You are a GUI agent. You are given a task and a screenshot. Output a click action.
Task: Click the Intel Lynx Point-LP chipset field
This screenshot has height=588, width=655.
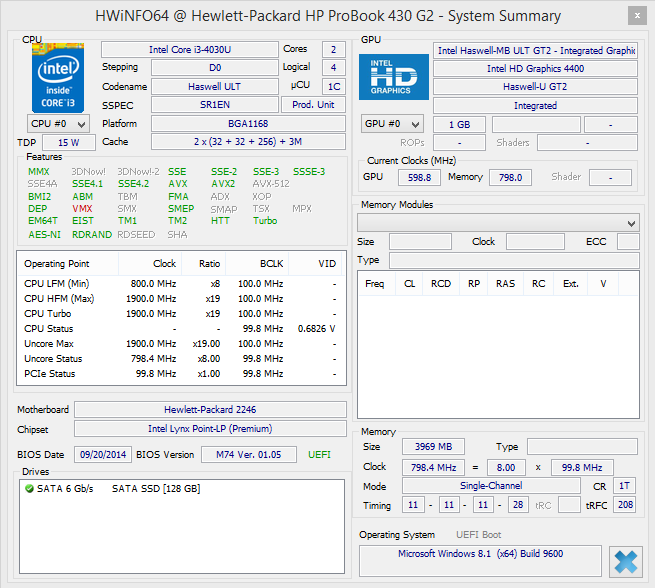click(210, 428)
